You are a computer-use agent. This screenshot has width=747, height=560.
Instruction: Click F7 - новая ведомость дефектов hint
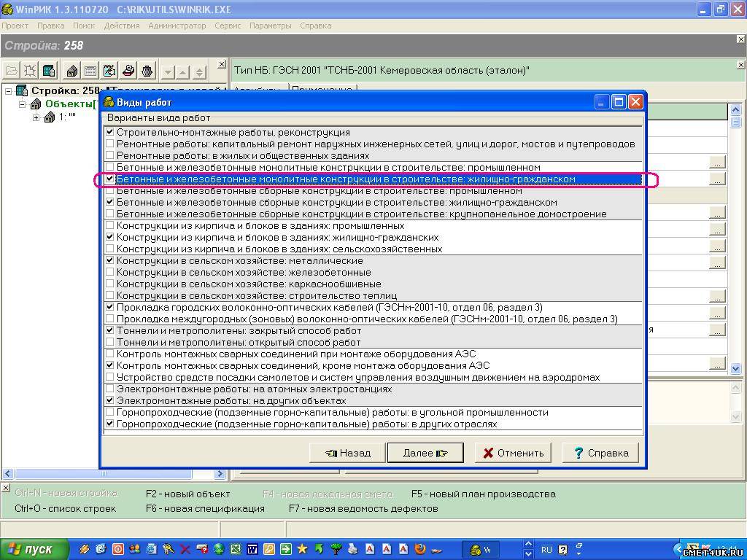(363, 508)
